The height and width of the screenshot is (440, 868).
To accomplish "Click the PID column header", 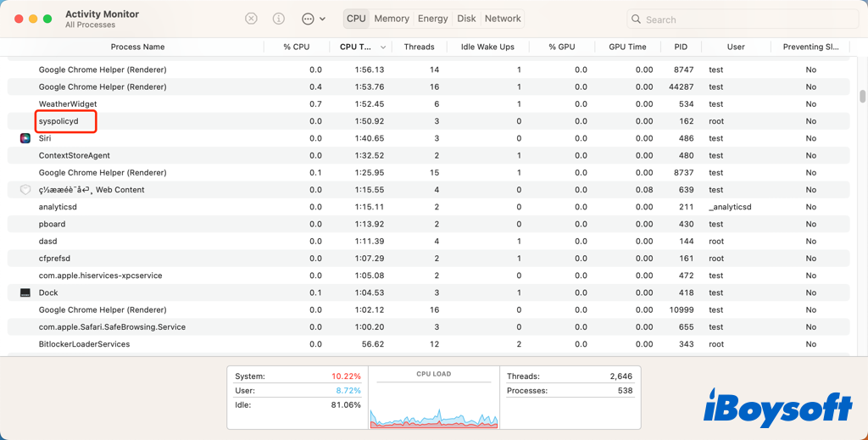I will click(681, 47).
